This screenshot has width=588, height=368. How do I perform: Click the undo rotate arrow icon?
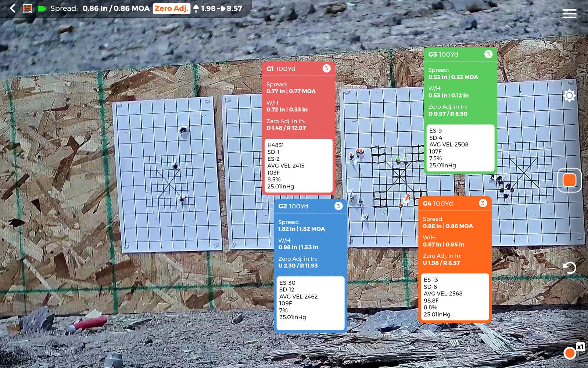coord(569,268)
